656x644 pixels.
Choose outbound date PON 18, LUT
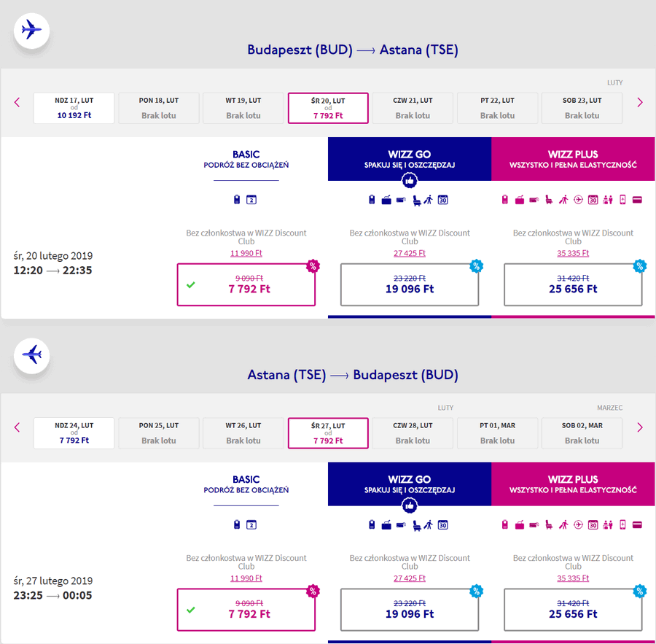[x=159, y=108]
